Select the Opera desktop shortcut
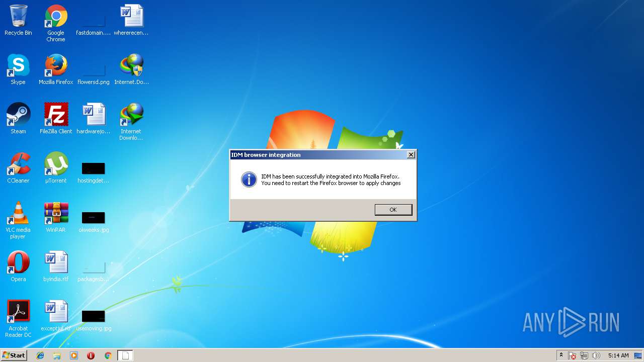Image resolution: width=644 pixels, height=362 pixels. (x=18, y=266)
